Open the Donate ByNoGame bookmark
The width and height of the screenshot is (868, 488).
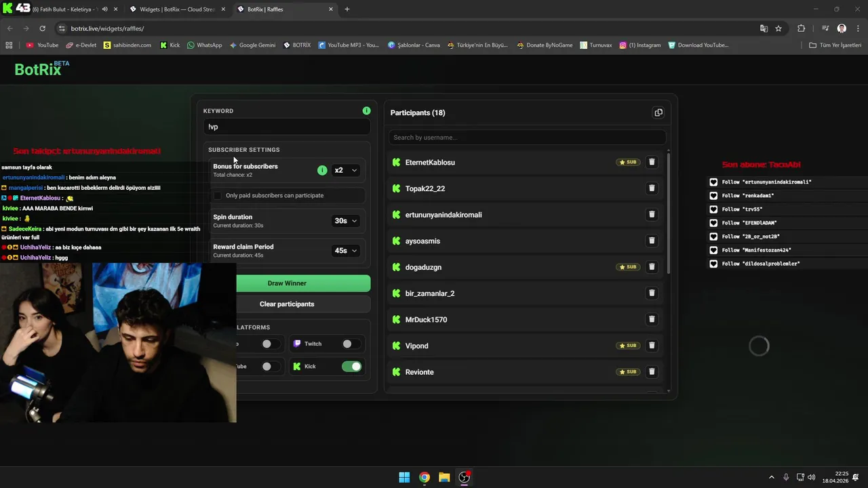click(x=545, y=45)
